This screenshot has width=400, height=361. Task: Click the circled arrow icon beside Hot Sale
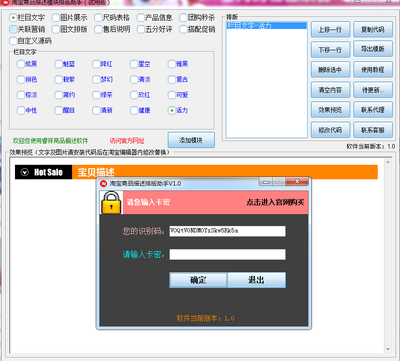point(25,172)
